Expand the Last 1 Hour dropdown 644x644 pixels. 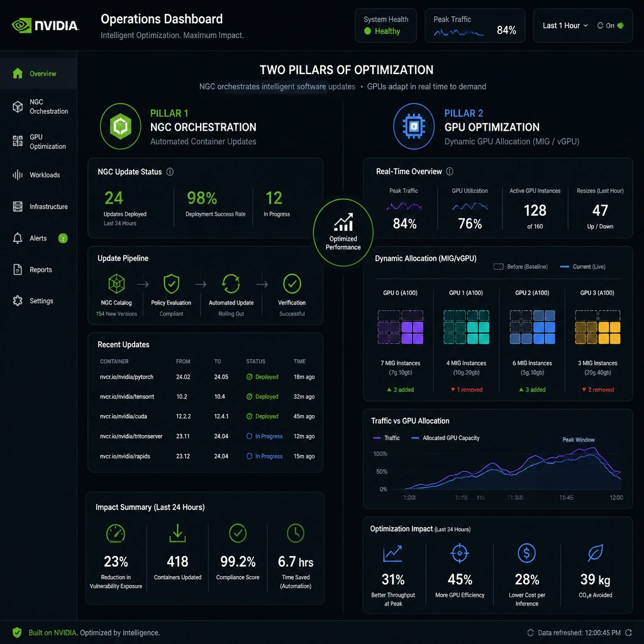[565, 25]
